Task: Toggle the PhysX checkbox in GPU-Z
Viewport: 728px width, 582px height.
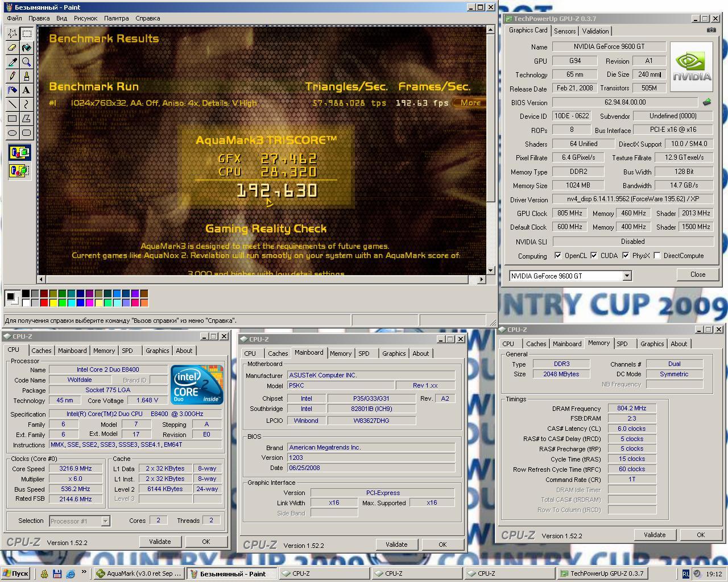Action: (626, 256)
